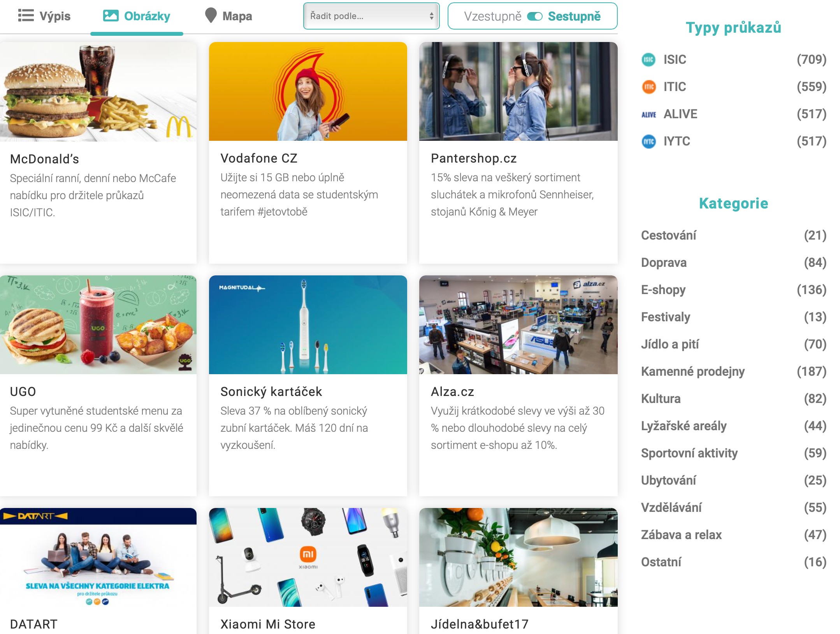Open the Sonický kartáček toothbrush image
Screen dimensions: 840x634
pos(308,325)
